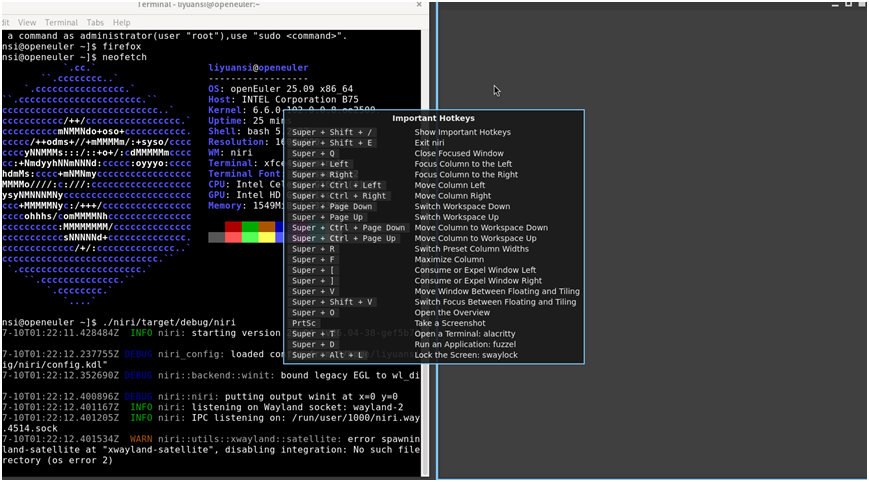This screenshot has height=482, width=869.
Task: Click 'Close Focused Window' description
Action: (459, 153)
